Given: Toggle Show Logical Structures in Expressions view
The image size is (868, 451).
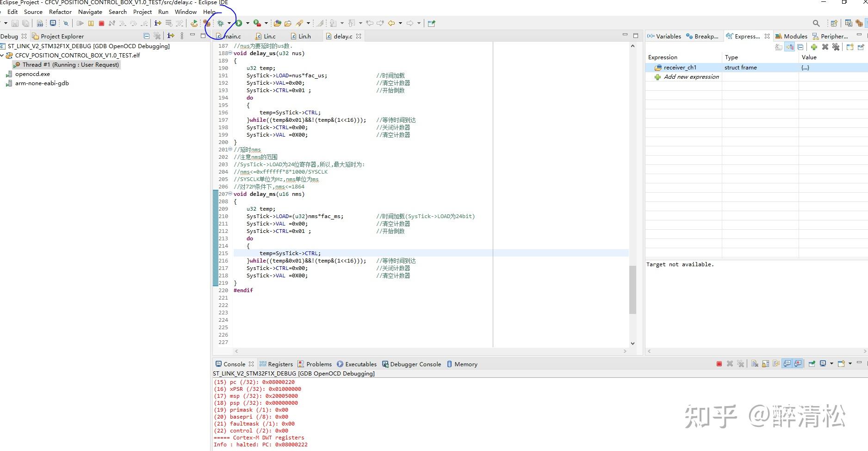Looking at the screenshot, I should pos(790,47).
